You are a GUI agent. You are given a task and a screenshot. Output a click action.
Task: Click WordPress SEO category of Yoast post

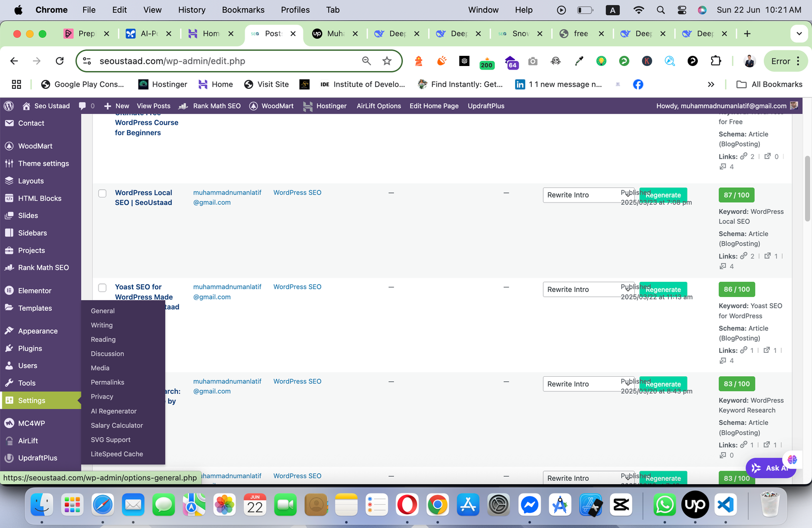tap(297, 287)
